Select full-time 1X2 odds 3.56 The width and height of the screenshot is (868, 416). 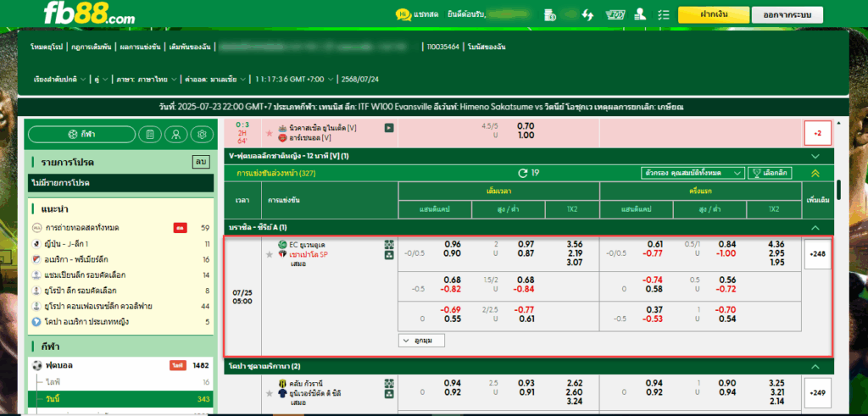575,244
